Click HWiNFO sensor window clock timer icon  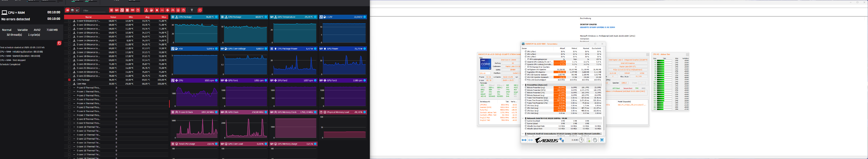tap(581, 140)
